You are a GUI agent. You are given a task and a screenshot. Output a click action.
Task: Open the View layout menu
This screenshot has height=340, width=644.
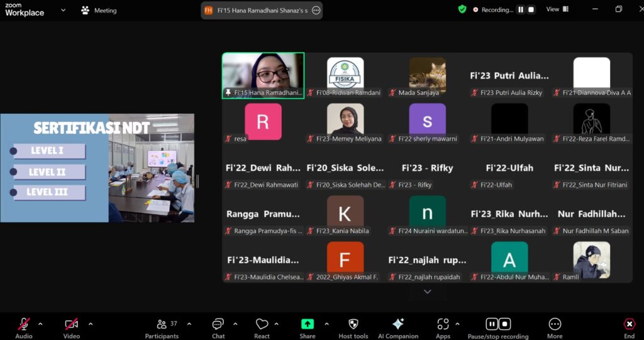[x=557, y=9]
